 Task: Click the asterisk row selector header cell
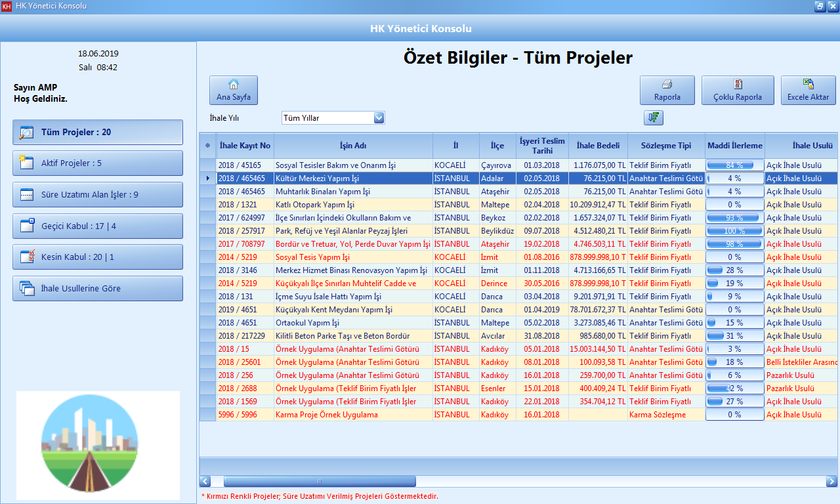coord(208,146)
